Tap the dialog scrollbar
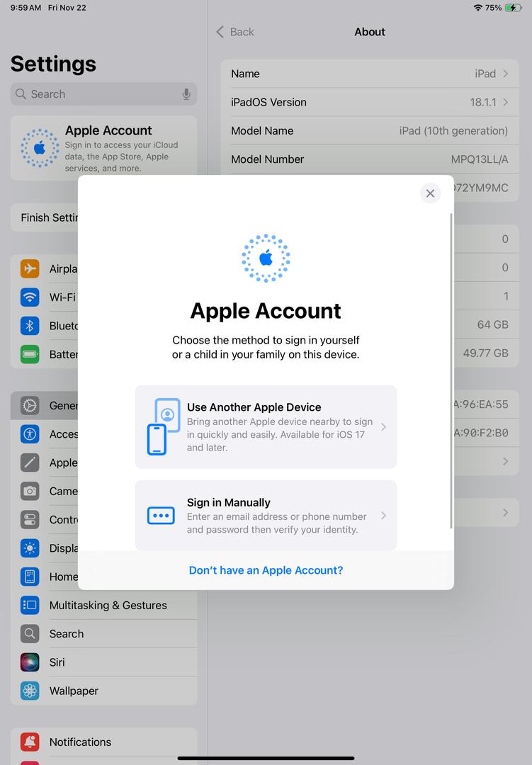This screenshot has height=765, width=532. point(451,370)
